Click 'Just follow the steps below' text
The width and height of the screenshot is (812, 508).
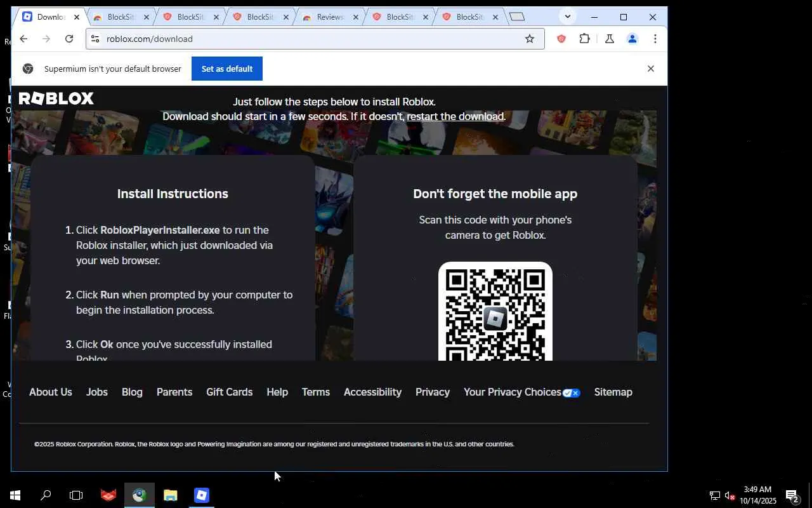[x=334, y=102]
